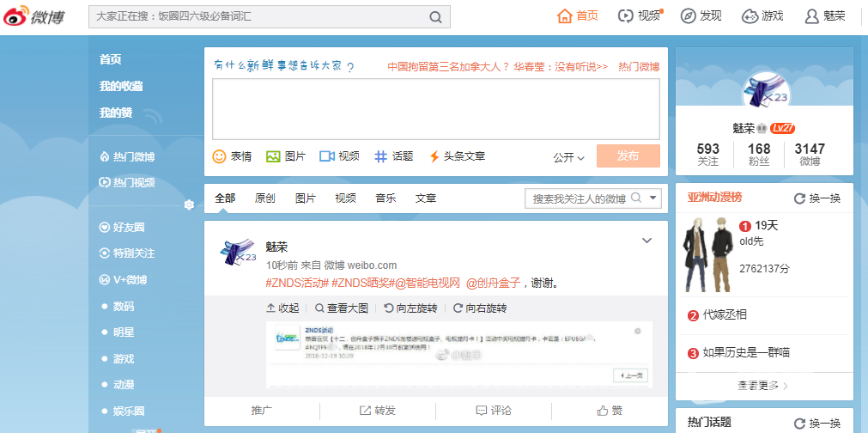The width and height of the screenshot is (868, 433).
Task: Open 热门微博 in left sidebar
Action: pyautogui.click(x=127, y=157)
